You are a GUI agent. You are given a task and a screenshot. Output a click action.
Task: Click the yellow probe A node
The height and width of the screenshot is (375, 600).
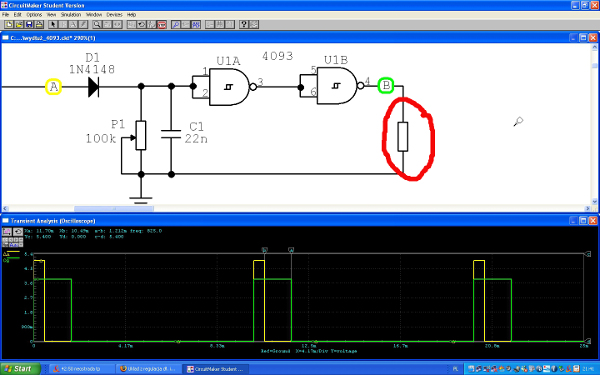pyautogui.click(x=54, y=87)
